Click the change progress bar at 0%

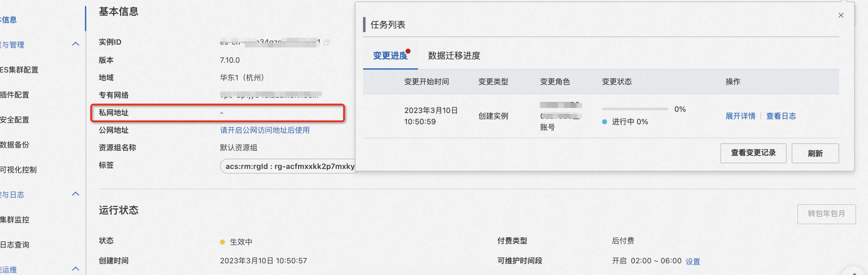[x=634, y=109]
